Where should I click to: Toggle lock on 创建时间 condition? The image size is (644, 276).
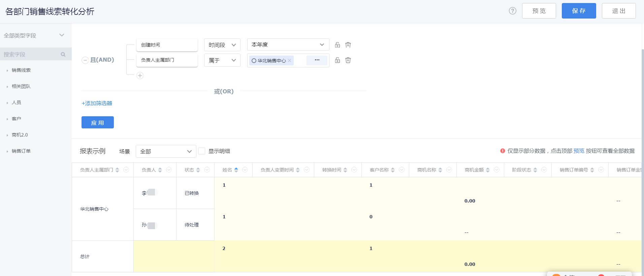pos(337,45)
